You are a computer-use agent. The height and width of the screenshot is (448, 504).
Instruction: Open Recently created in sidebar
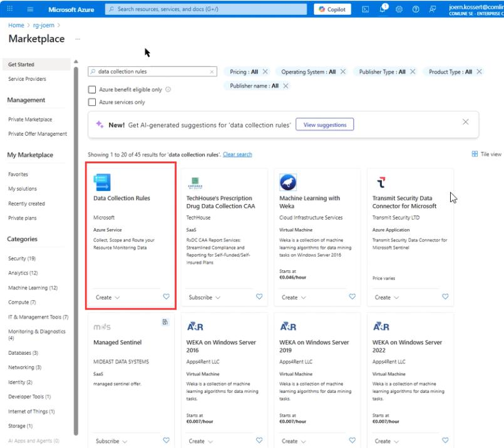coord(26,203)
